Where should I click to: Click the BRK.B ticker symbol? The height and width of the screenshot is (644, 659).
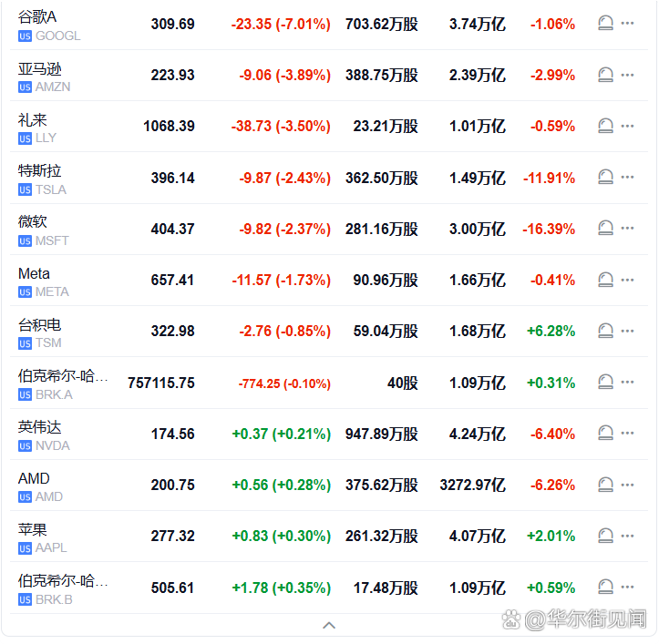click(x=54, y=600)
